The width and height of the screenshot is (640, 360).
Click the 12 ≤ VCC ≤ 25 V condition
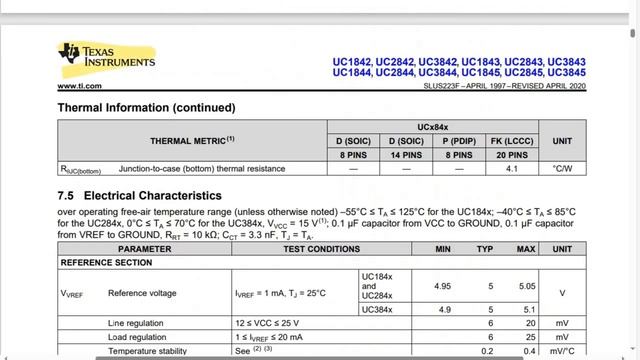(x=267, y=323)
